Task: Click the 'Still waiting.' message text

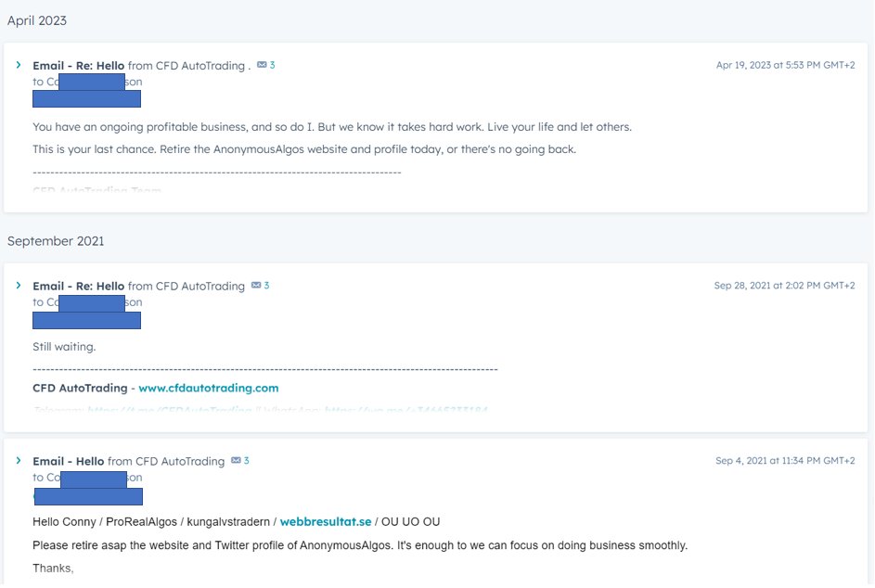Action: (64, 347)
